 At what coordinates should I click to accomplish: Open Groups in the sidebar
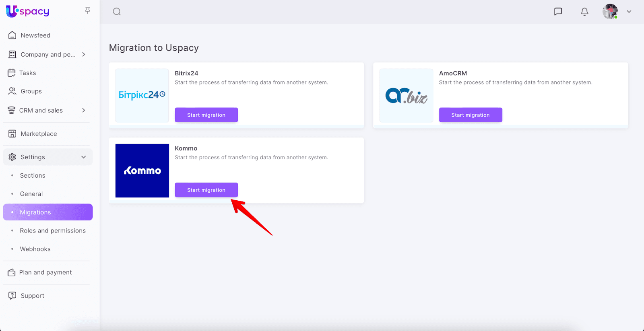point(31,91)
